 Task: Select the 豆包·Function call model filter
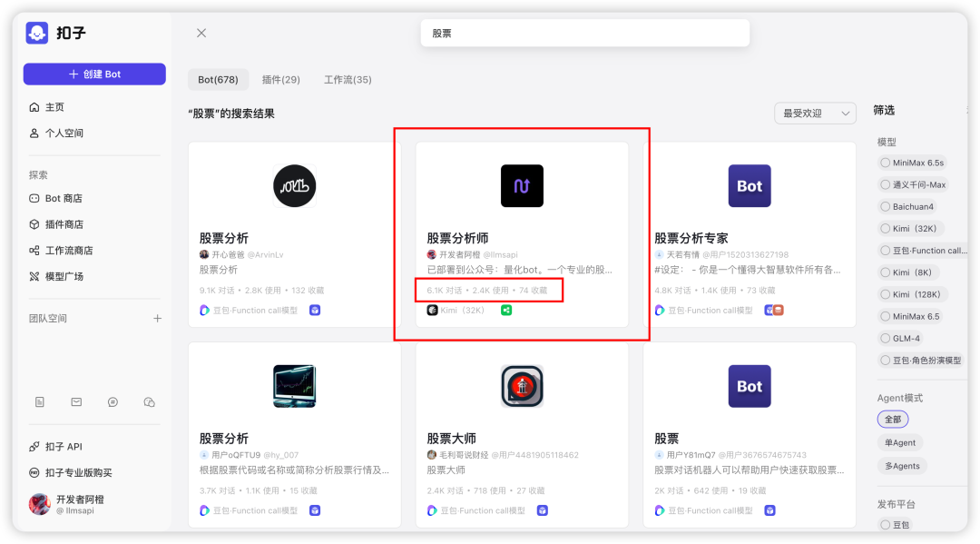(923, 250)
